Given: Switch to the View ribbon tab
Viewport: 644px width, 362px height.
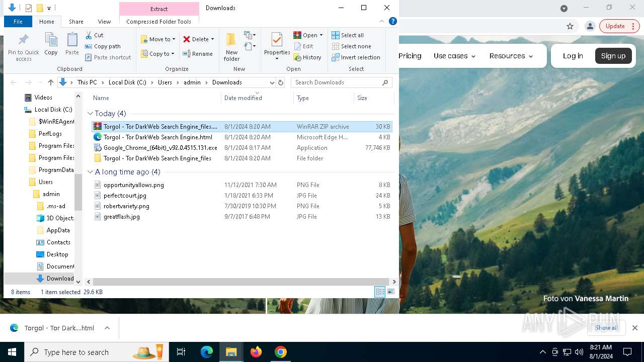Looking at the screenshot, I should (x=104, y=22).
